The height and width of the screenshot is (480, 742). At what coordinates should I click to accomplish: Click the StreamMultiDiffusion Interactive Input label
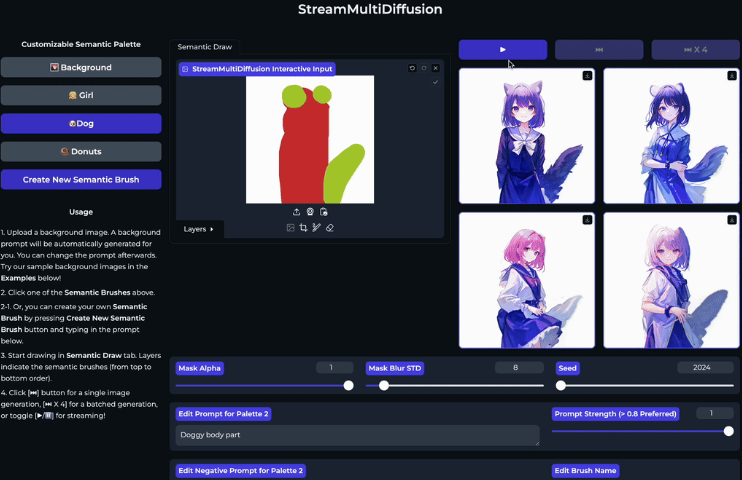tap(257, 69)
